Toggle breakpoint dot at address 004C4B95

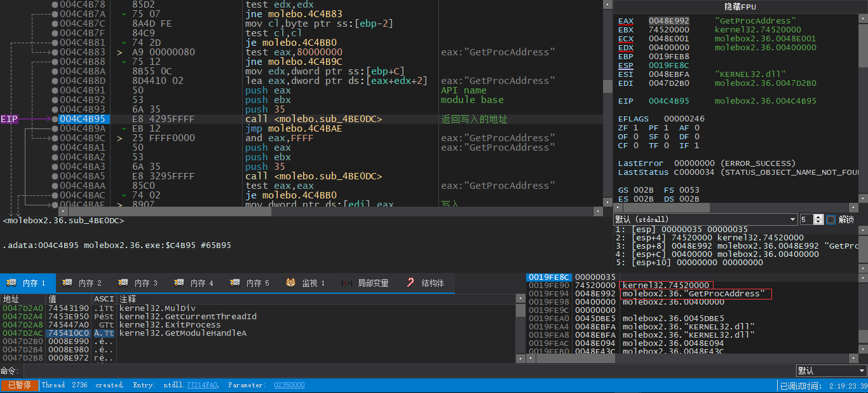coord(54,119)
